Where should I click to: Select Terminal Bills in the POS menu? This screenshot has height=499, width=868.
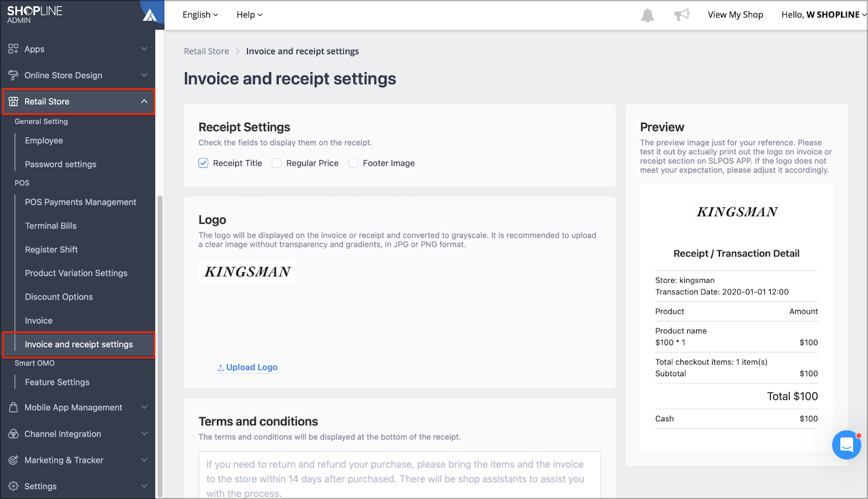(x=50, y=225)
